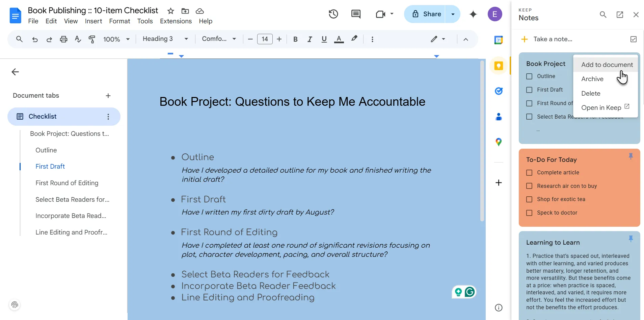This screenshot has width=644, height=320.
Task: Check off Shop for exotic tea
Action: 529,199
